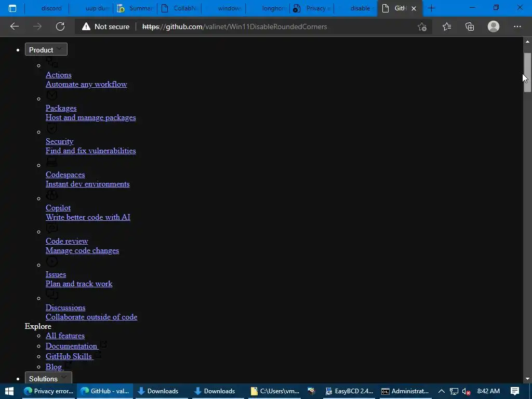Show hidden system tray icons

(x=442, y=391)
